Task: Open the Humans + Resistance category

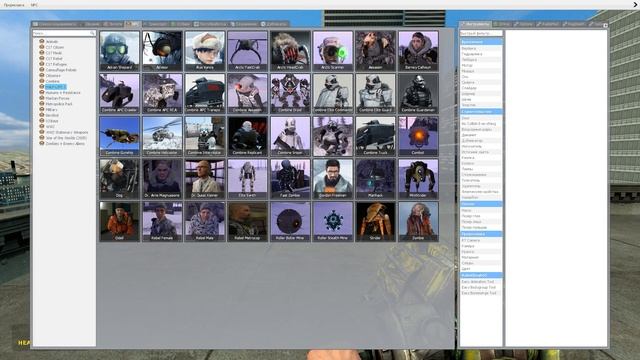Action: coord(63,93)
